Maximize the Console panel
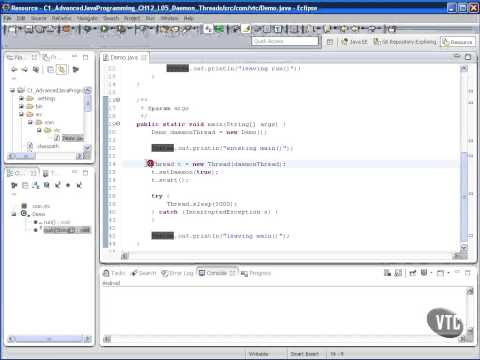The image size is (480, 360). pyautogui.click(x=468, y=273)
